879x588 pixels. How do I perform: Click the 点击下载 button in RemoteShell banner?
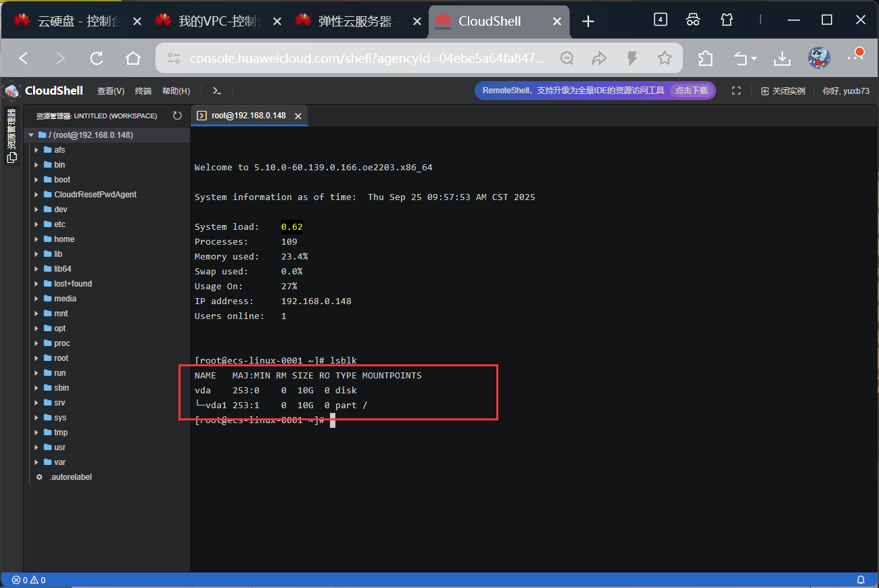692,91
